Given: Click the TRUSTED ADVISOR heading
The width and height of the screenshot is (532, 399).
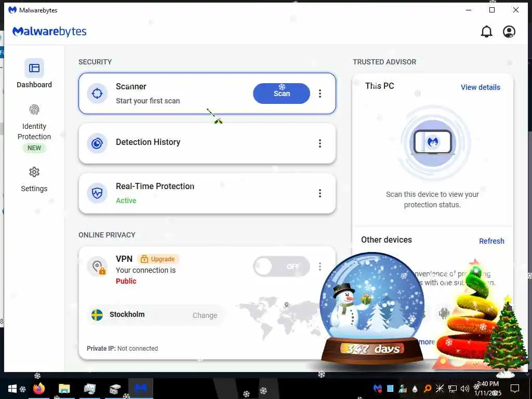Looking at the screenshot, I should click(384, 62).
